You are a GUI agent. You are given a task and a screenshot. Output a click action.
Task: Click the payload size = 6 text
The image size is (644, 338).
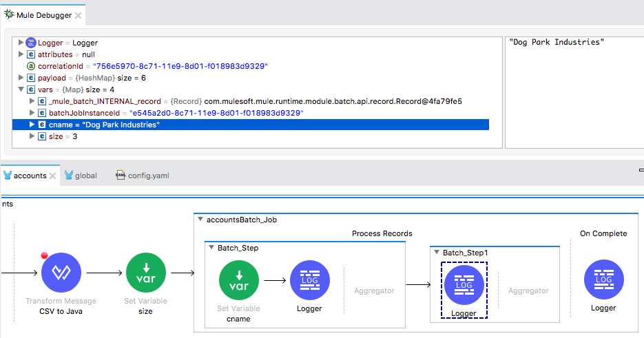[x=132, y=78]
